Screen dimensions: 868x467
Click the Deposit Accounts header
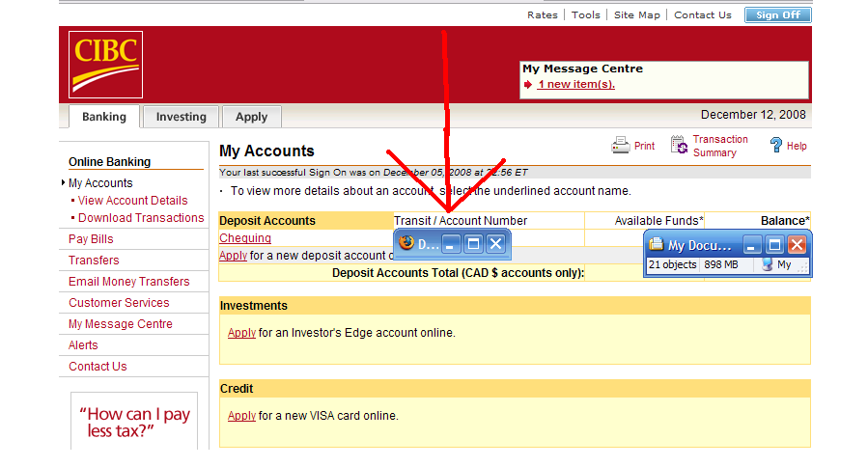coord(267,221)
